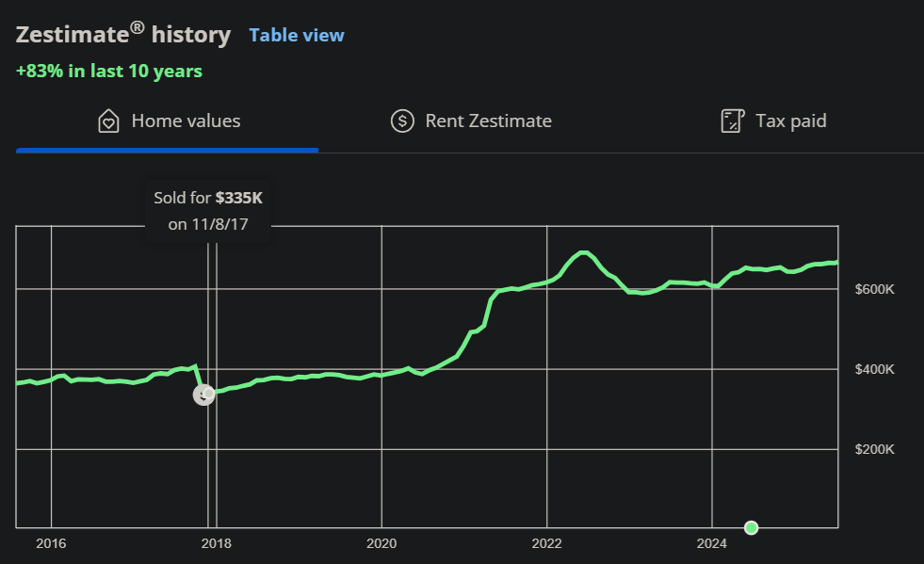Click the 2024 year label
This screenshot has height=564, width=924.
click(x=712, y=543)
